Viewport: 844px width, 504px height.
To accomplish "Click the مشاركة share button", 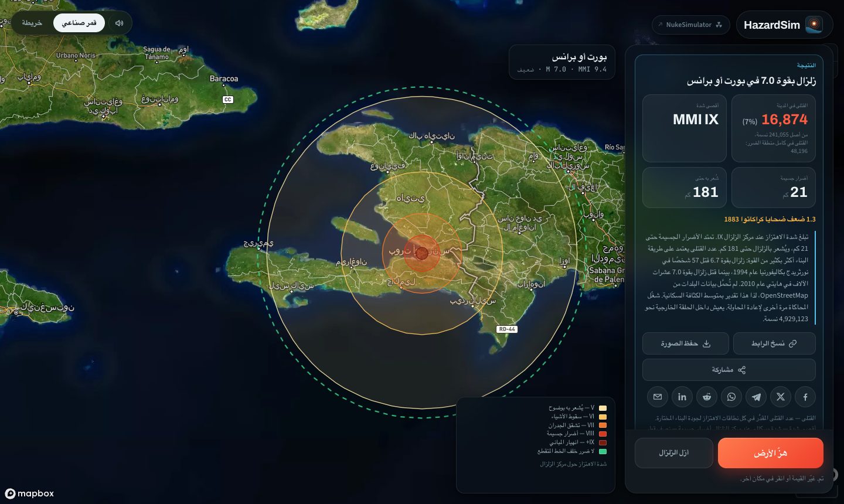I will [x=729, y=370].
